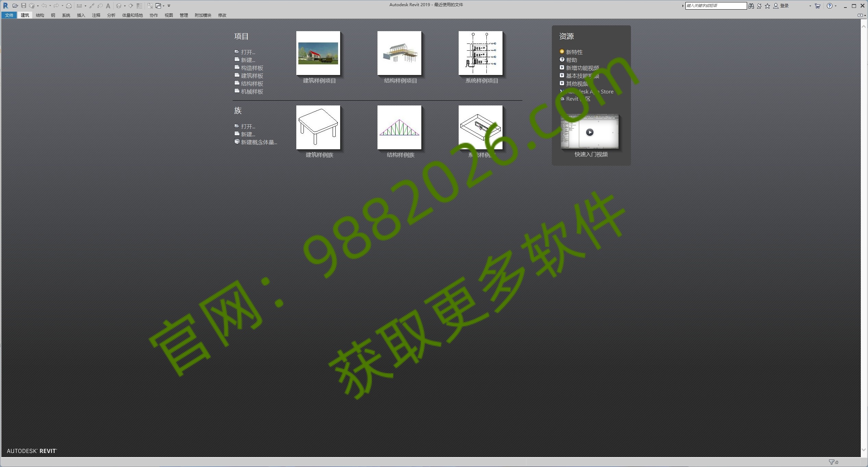Open the 结构样例项目 thumbnail
The image size is (868, 467).
tap(399, 53)
